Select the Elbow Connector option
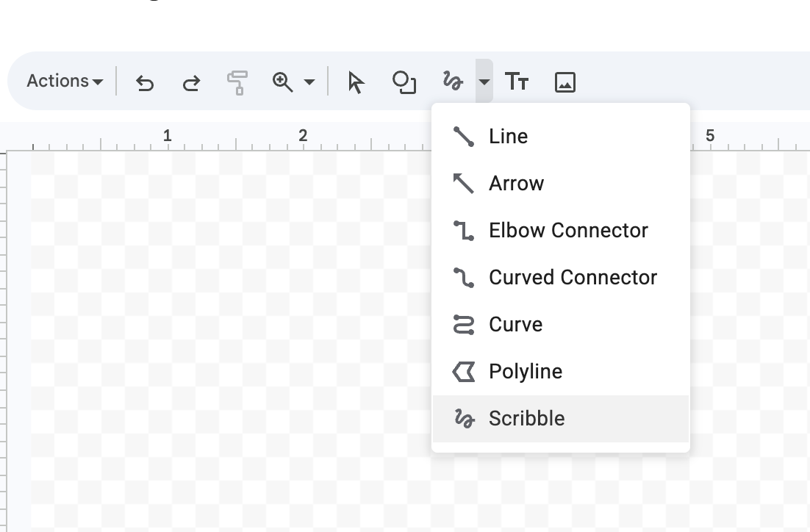The image size is (810, 532). pos(568,230)
